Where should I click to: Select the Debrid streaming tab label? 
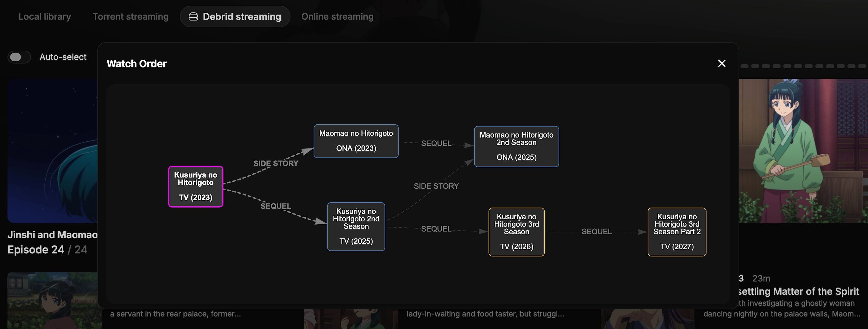(242, 16)
